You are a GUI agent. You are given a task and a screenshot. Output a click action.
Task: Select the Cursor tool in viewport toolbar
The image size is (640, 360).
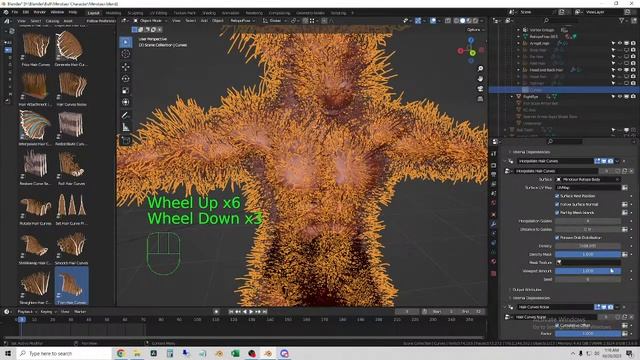point(126,54)
